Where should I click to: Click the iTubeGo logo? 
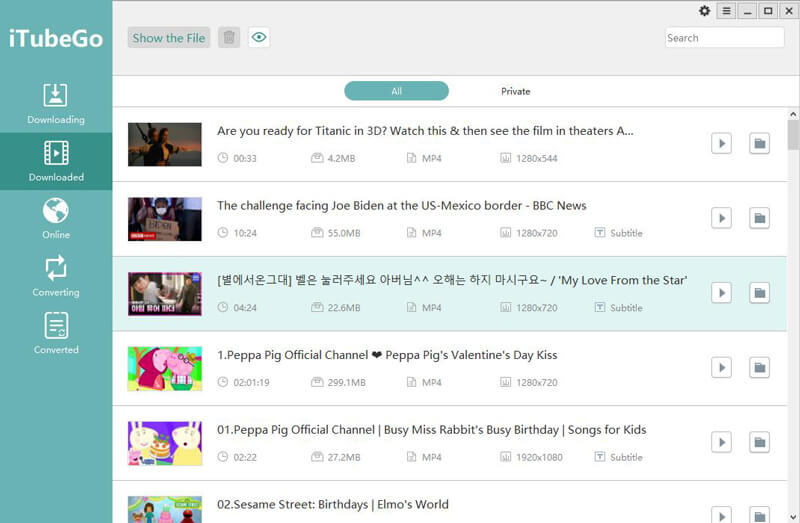tap(56, 39)
